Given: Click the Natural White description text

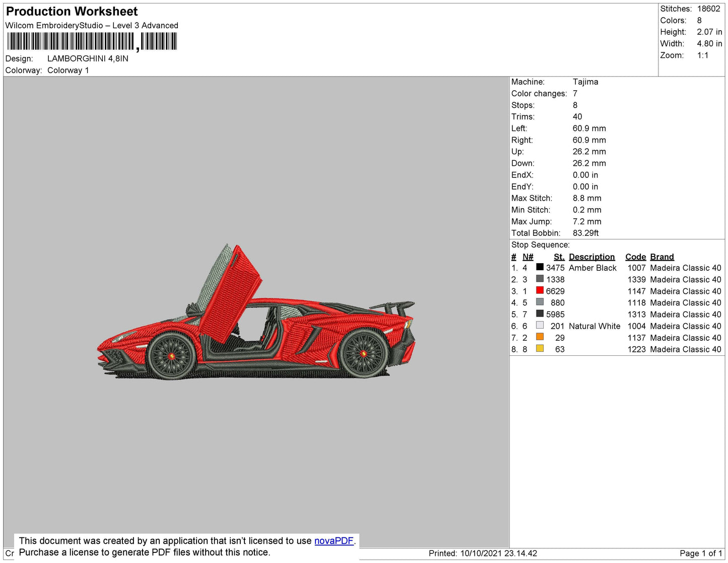Looking at the screenshot, I should 594,326.
